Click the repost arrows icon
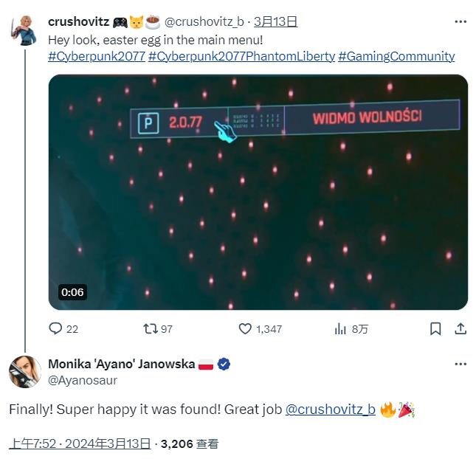 [x=151, y=329]
